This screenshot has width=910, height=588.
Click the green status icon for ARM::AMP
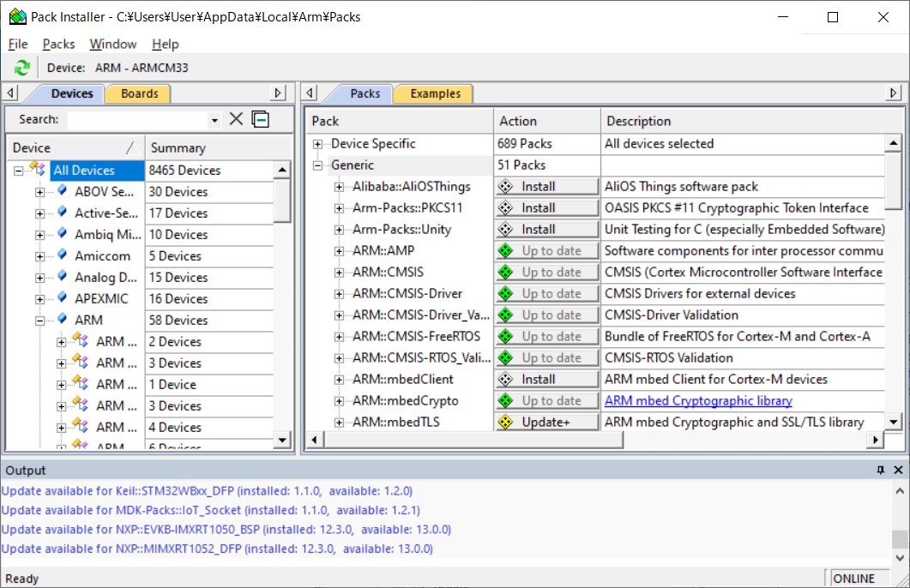point(505,250)
